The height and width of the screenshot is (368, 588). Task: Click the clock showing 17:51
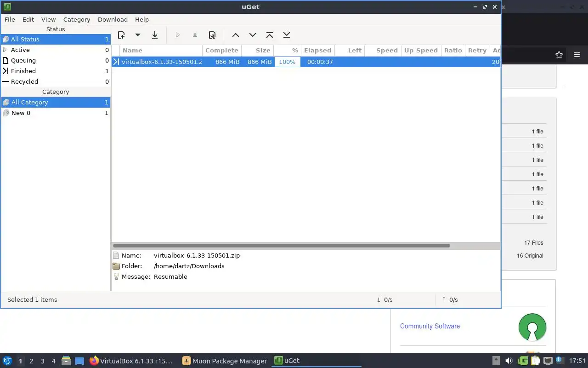click(x=577, y=361)
